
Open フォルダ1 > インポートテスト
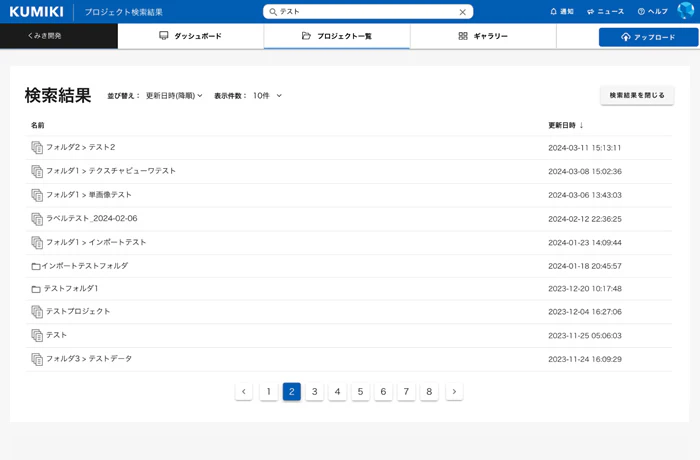(x=96, y=242)
